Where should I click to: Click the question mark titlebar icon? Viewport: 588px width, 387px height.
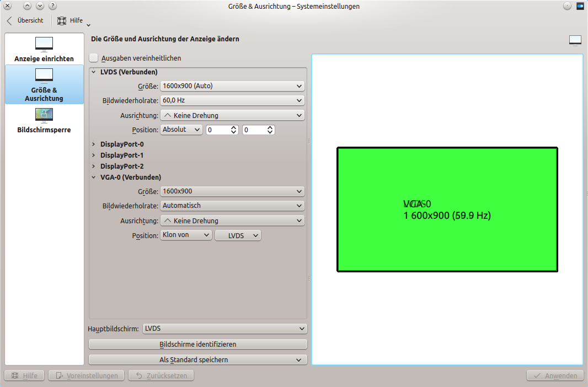coord(52,6)
